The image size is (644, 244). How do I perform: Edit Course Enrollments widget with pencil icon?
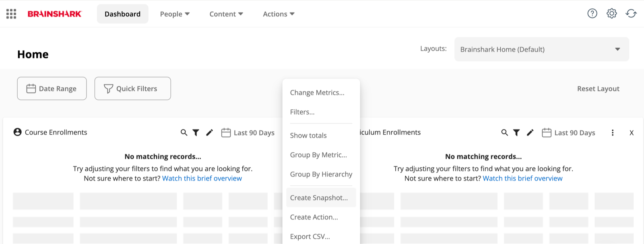209,132
